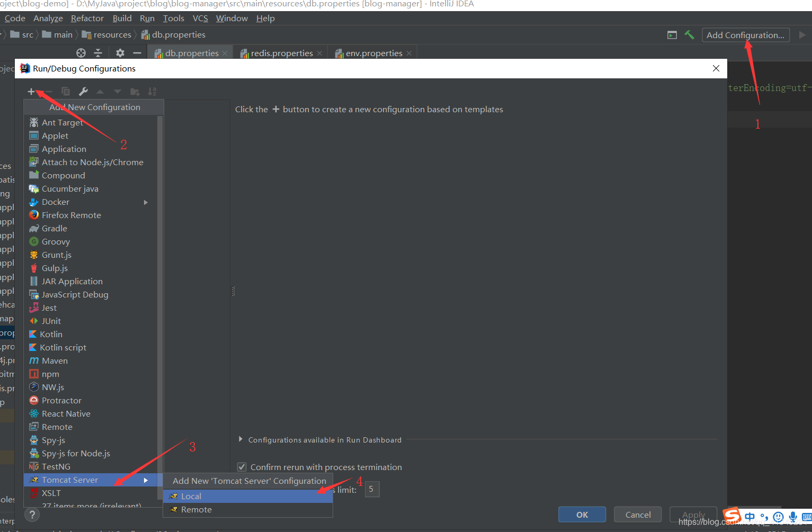Switch to the redis.properties tab
812x532 pixels.
[281, 53]
